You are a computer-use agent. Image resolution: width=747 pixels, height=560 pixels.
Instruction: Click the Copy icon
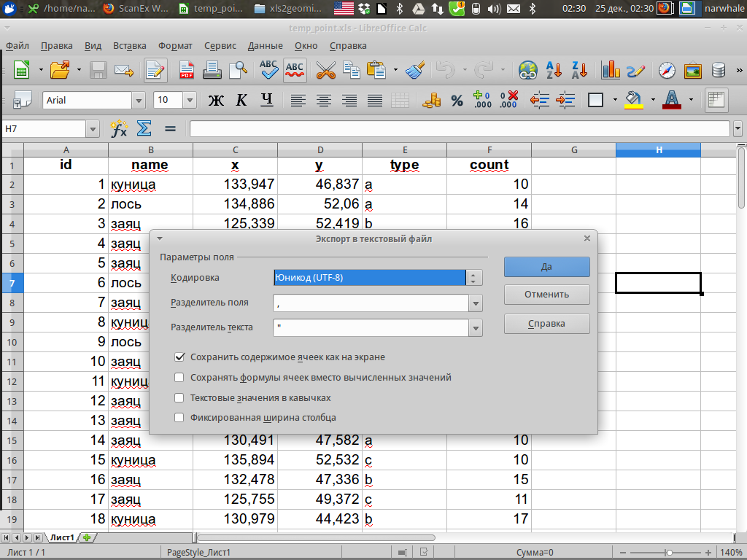coord(352,71)
